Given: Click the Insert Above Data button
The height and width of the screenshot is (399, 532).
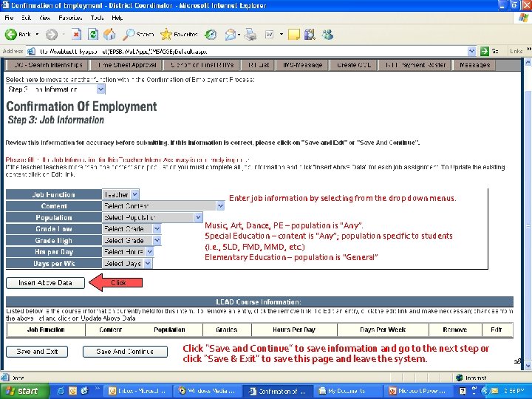Looking at the screenshot, I should click(46, 282).
